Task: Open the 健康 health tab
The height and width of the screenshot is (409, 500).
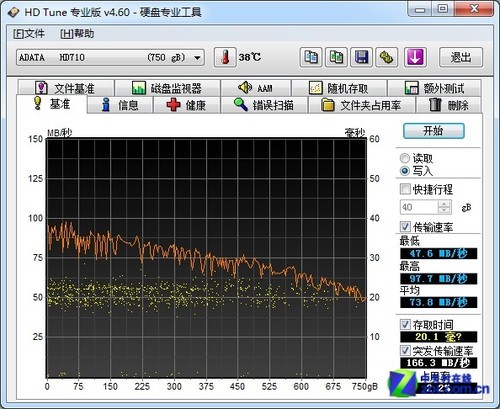Action: tap(187, 105)
